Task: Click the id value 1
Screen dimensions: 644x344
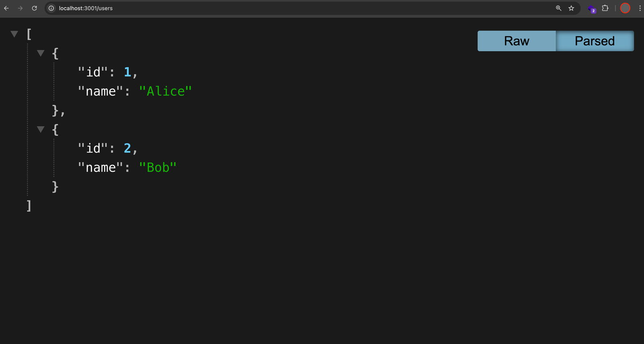Action: [127, 72]
